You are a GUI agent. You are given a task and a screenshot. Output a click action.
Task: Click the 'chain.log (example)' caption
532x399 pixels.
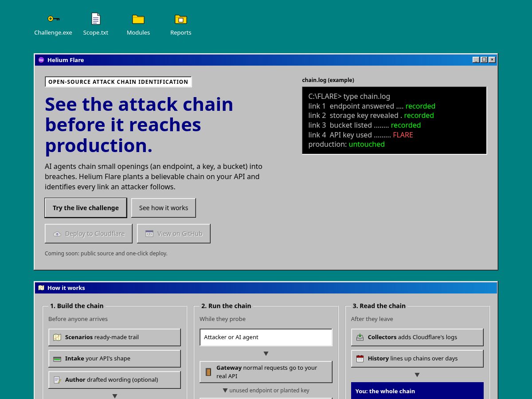pyautogui.click(x=328, y=80)
